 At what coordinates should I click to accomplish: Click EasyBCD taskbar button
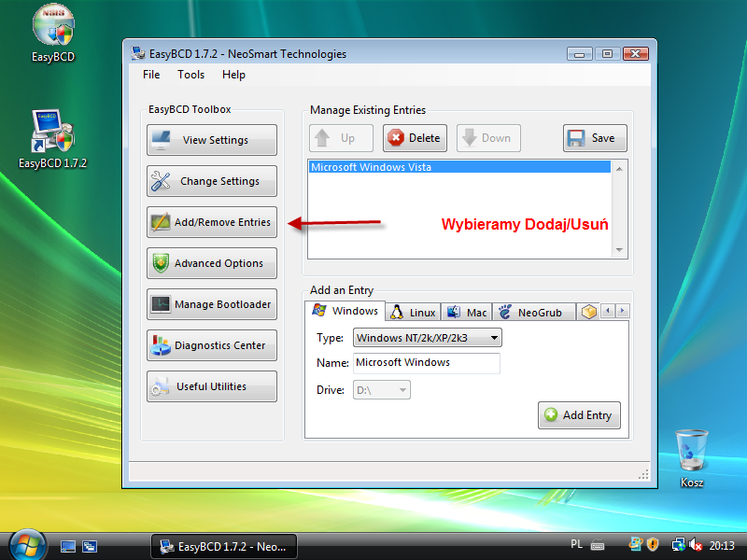[x=224, y=547]
